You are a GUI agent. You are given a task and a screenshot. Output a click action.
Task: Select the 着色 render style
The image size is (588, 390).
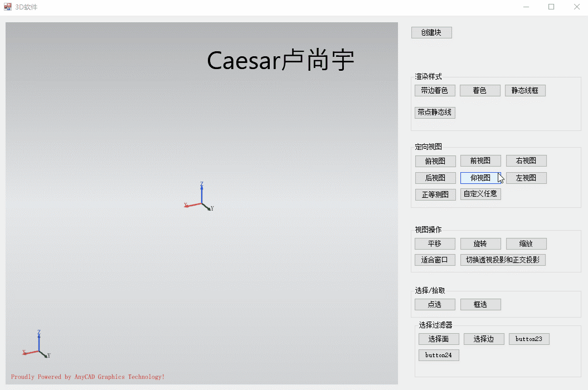pos(480,90)
